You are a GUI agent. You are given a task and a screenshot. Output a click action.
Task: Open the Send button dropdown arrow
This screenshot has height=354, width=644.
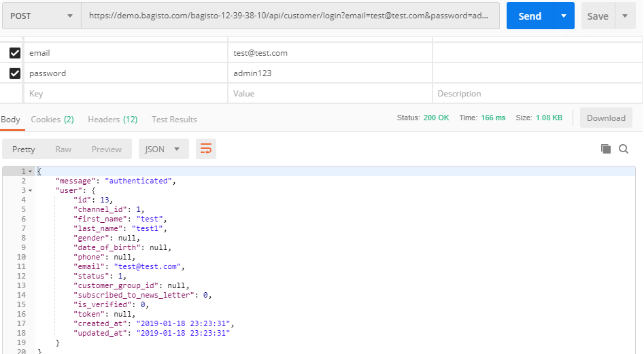pos(564,16)
